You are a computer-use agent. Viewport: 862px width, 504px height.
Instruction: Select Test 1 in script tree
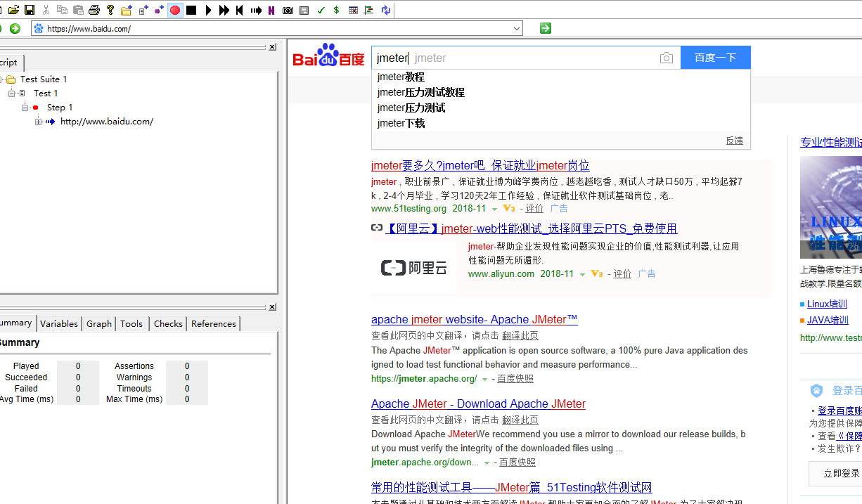pyautogui.click(x=46, y=93)
